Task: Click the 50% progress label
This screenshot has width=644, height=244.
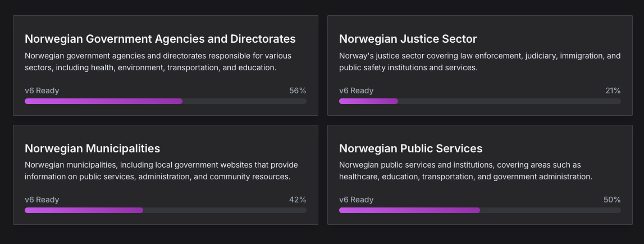Action: tap(612, 200)
